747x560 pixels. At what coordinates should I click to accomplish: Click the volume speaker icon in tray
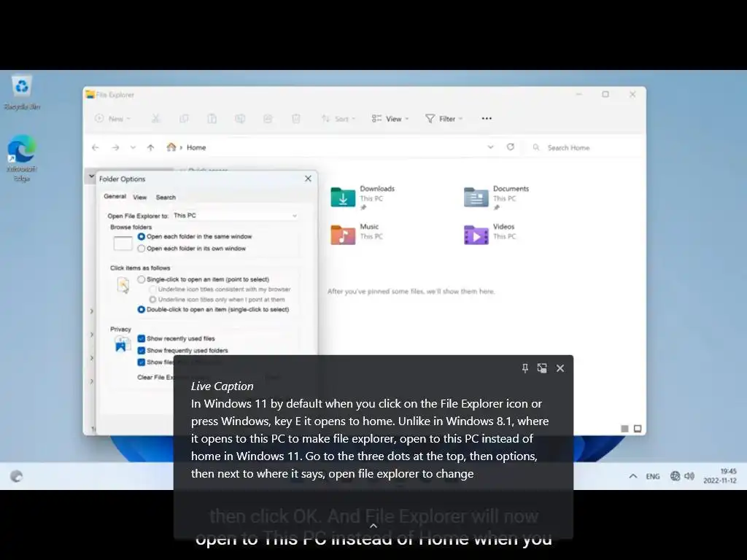[x=689, y=475]
